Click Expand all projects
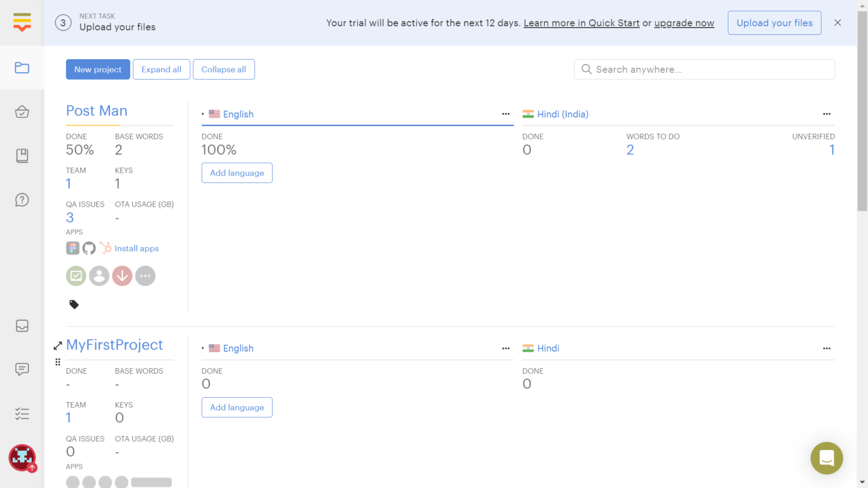This screenshot has width=868, height=488. pos(162,69)
